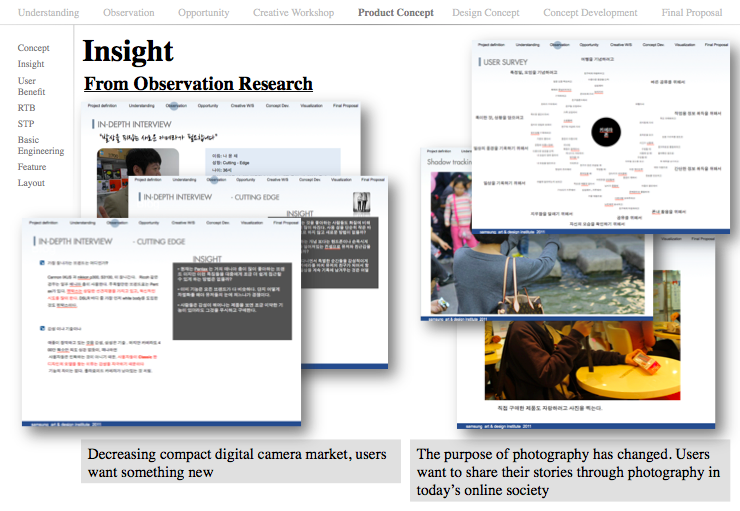Select the Product Concept tab
The height and width of the screenshot is (511, 740).
[395, 13]
